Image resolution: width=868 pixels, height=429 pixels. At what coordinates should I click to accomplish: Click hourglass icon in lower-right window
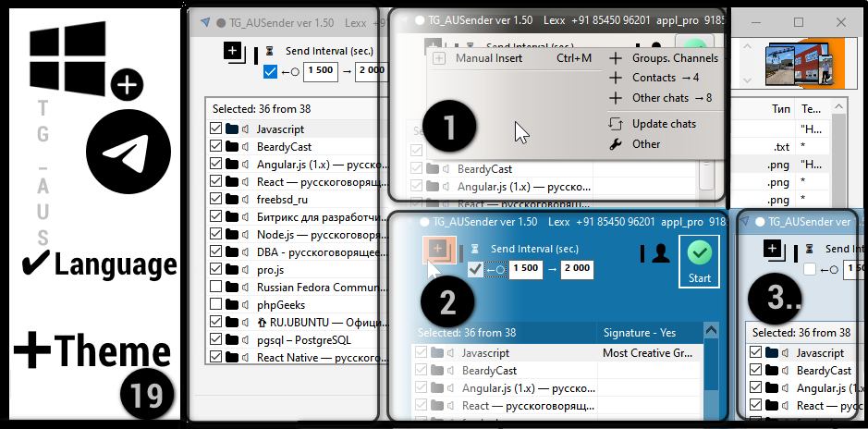[810, 249]
